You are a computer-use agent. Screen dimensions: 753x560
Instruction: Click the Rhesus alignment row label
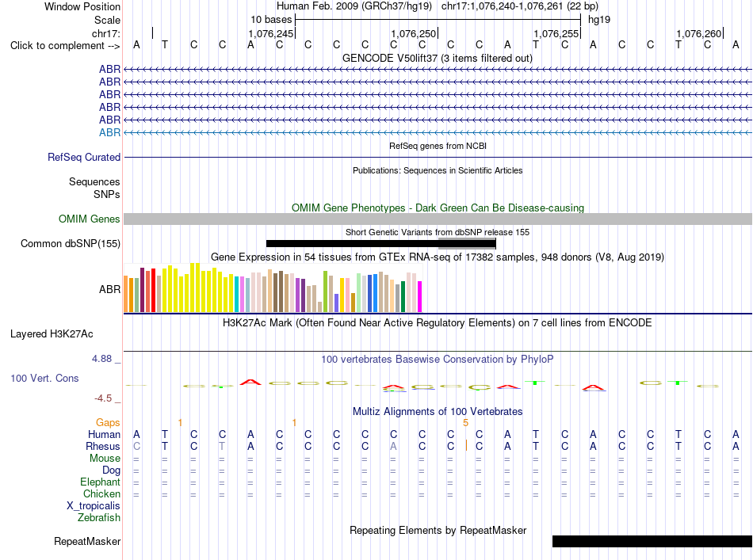tap(103, 446)
